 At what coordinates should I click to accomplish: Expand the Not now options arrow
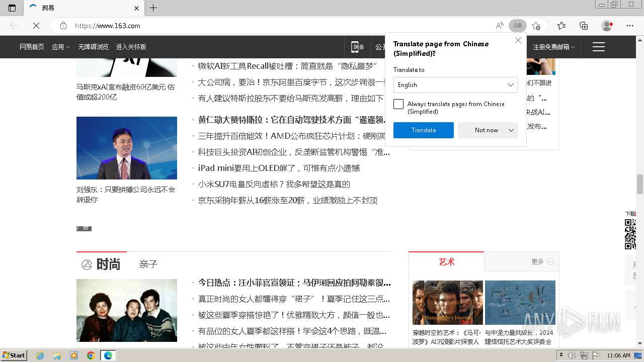click(x=511, y=130)
